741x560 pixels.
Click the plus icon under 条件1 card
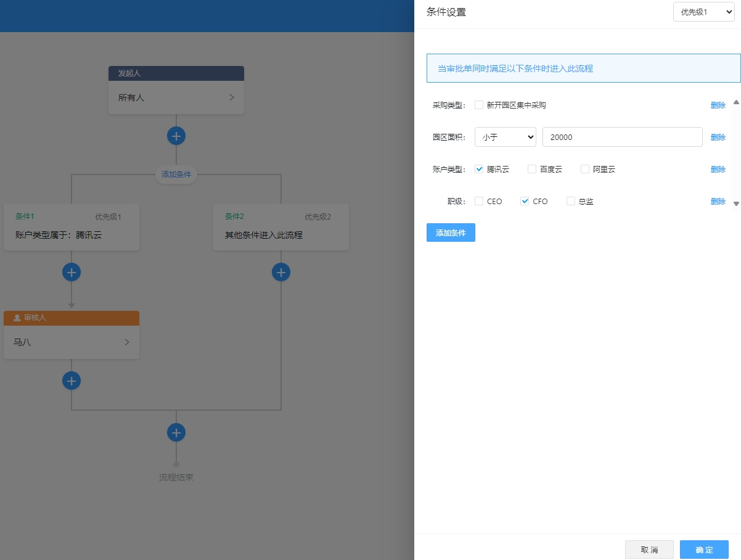coord(72,272)
